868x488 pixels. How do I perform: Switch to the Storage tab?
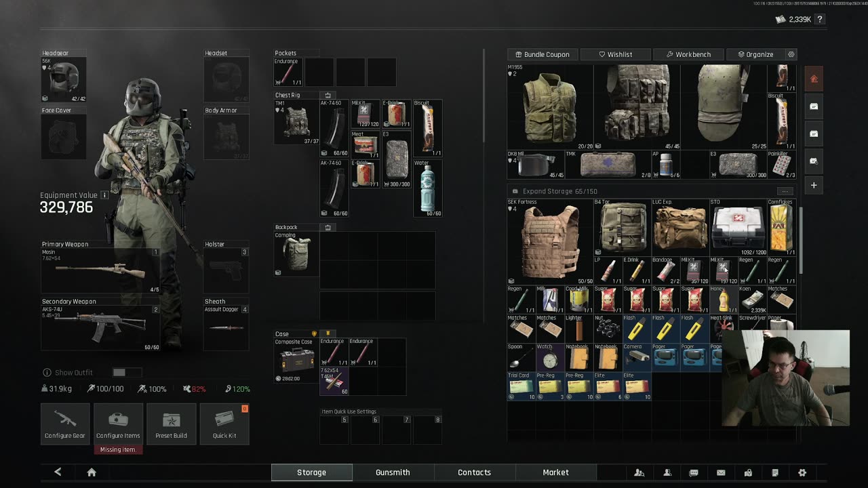pos(311,472)
